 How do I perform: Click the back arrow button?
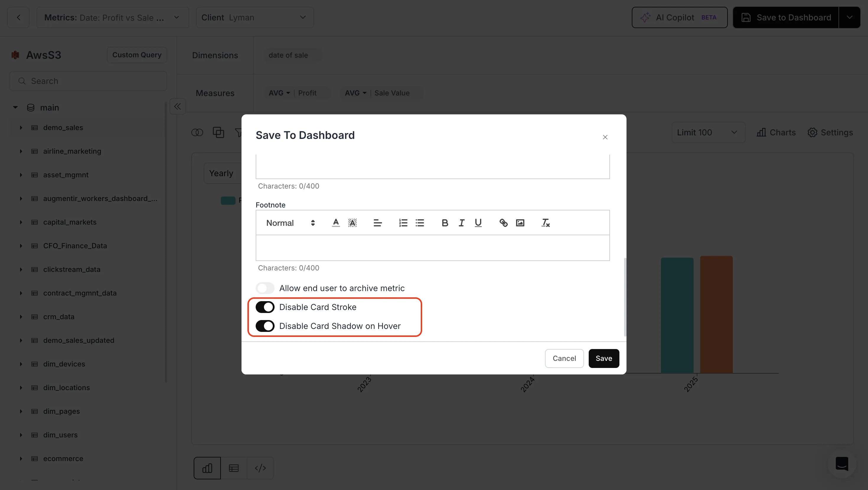(x=19, y=17)
